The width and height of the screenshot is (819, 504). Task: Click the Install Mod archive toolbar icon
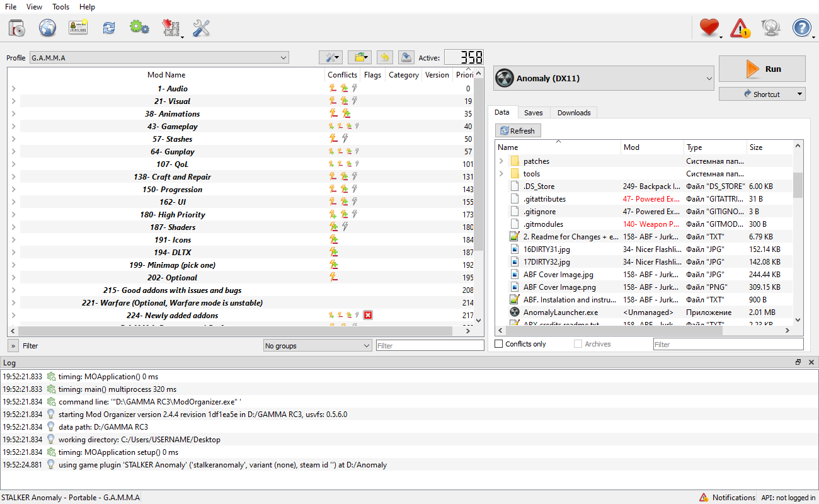tap(17, 28)
